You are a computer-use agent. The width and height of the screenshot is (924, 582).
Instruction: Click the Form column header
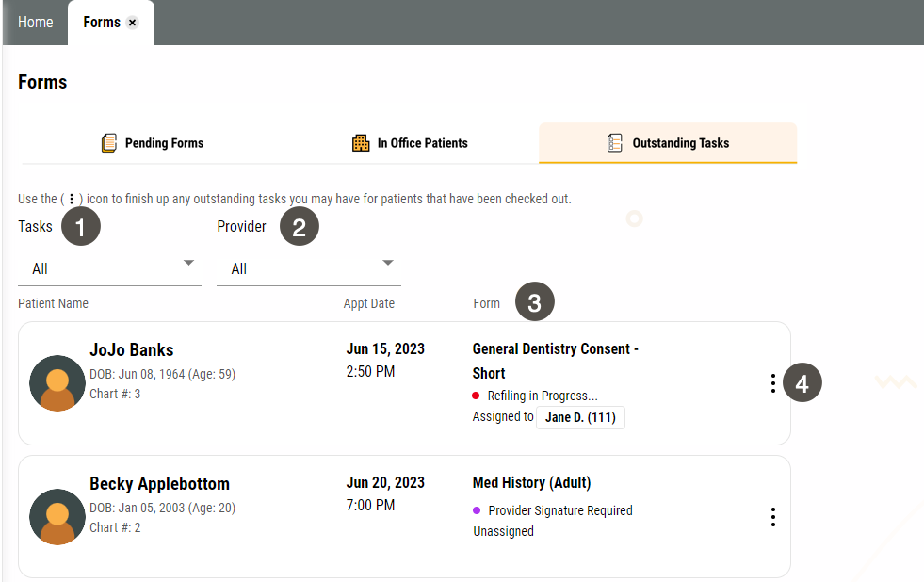click(x=486, y=303)
